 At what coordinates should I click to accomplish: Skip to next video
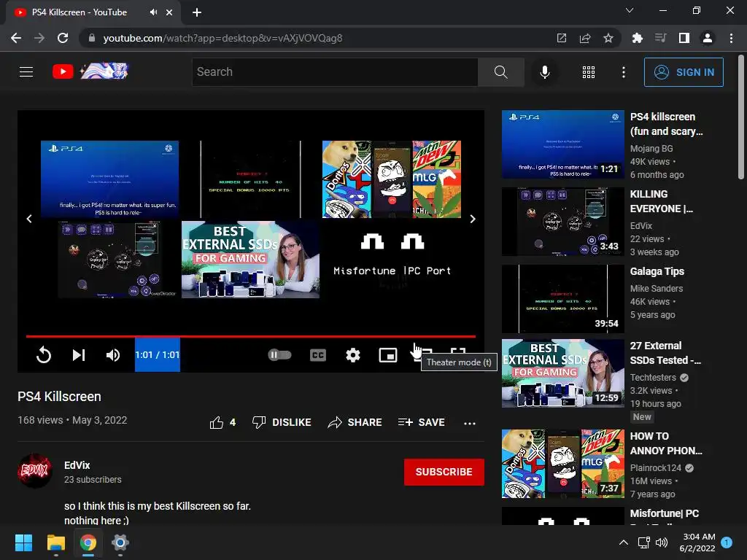[x=79, y=355]
